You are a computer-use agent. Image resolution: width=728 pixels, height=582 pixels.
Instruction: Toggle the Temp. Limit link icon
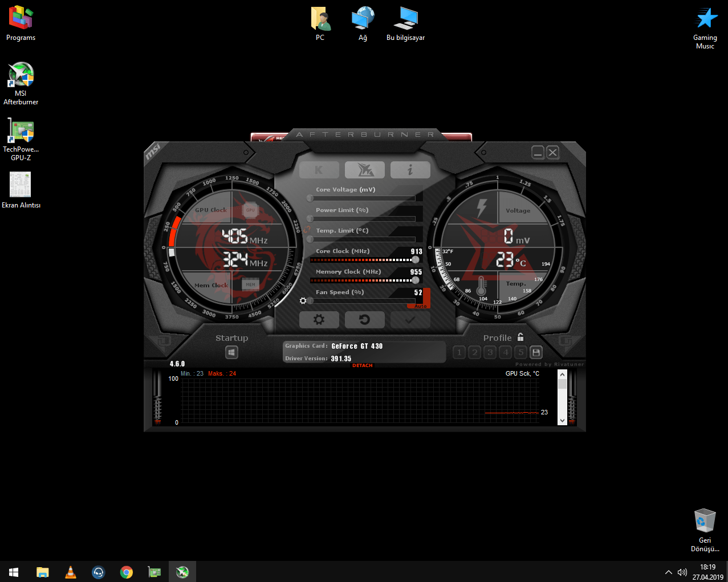307,230
